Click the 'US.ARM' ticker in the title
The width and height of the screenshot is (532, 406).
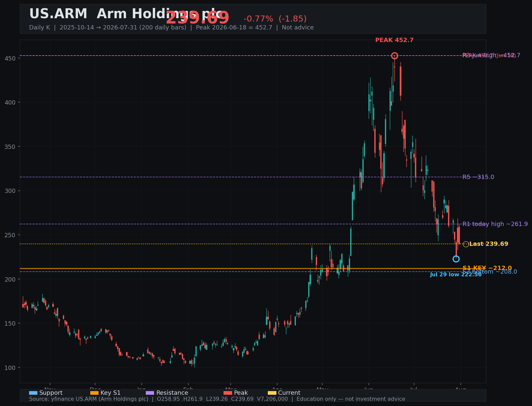58,14
